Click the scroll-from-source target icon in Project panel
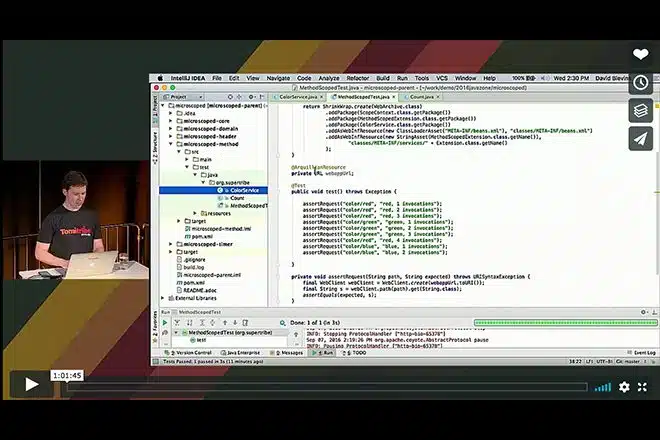660x440 pixels. coord(230,97)
